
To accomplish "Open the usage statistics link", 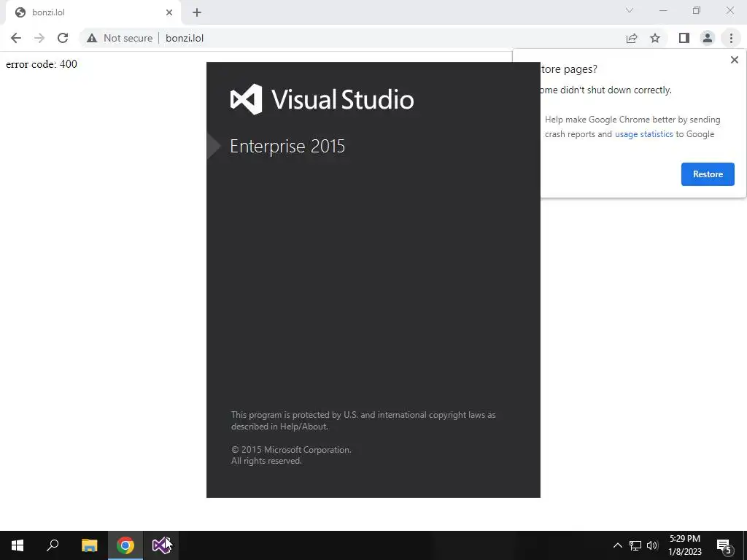I will 643,134.
